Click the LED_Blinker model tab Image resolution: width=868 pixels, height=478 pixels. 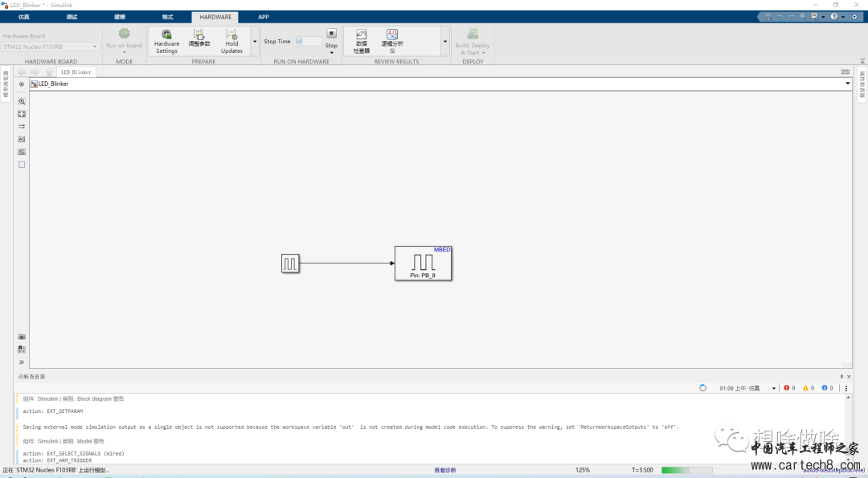point(76,72)
